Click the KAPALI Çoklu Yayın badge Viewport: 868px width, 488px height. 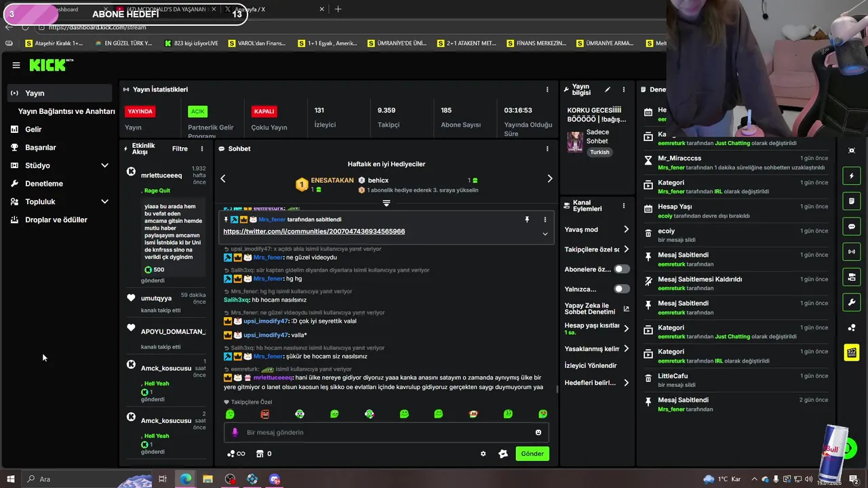(264, 111)
